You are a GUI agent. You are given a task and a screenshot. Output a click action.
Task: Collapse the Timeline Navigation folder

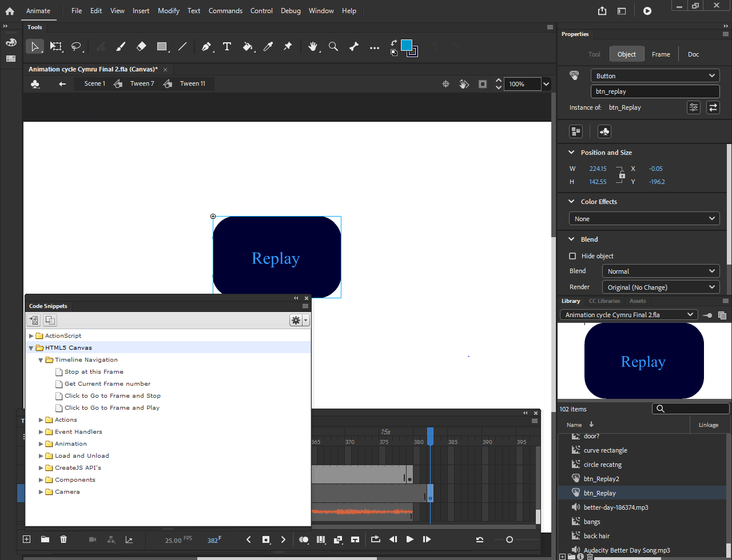click(x=41, y=359)
